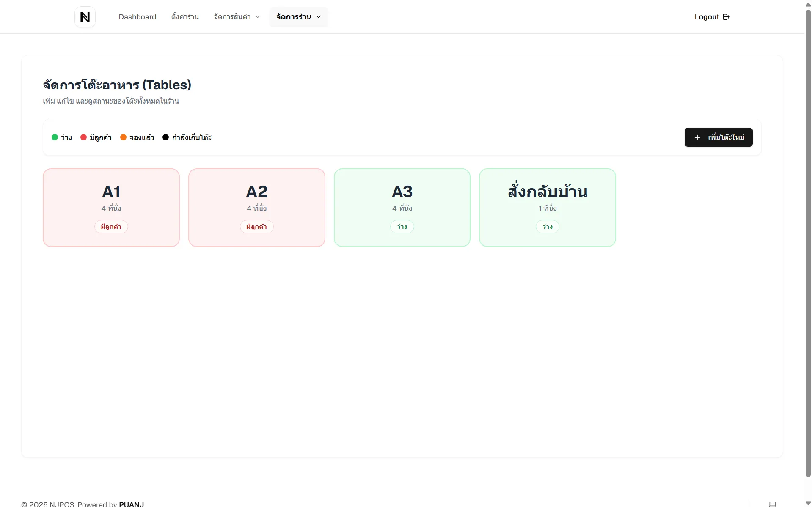Click the black กำลังเก็บโต๊ะ legend dot
The height and width of the screenshot is (507, 812).
[x=165, y=137]
